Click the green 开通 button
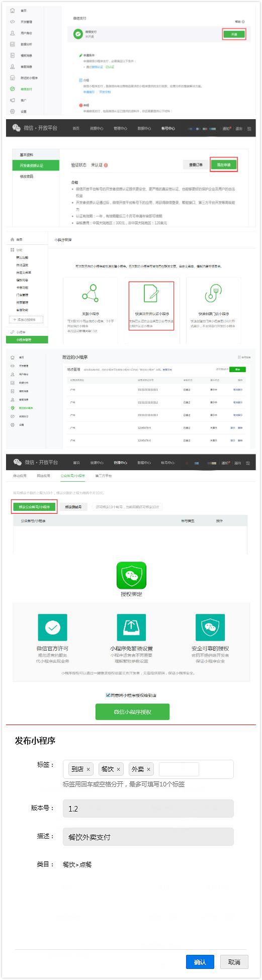 234,34
